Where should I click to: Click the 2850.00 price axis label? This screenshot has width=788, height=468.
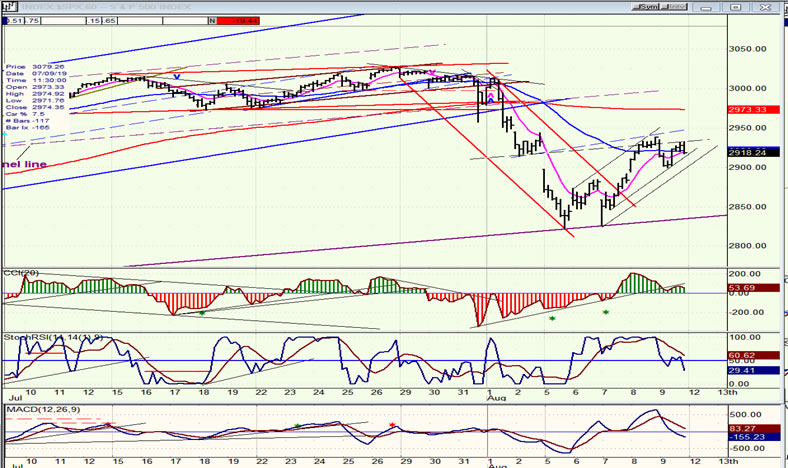pos(748,207)
